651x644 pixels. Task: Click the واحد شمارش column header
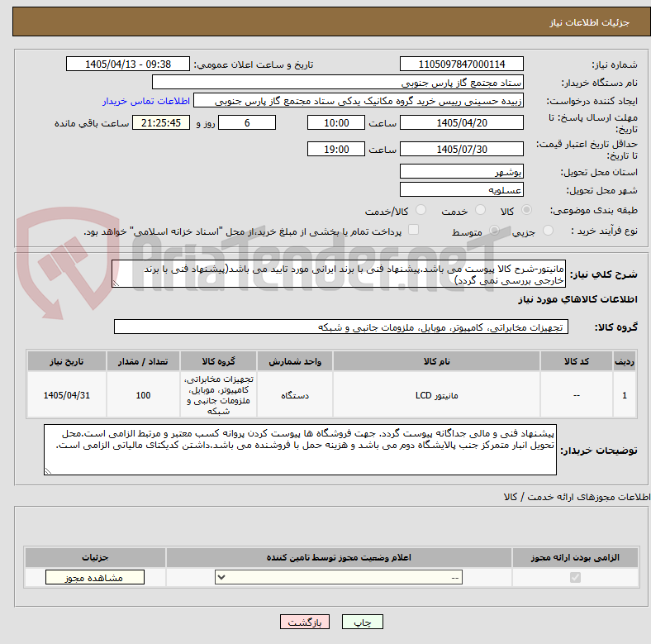pos(295,361)
